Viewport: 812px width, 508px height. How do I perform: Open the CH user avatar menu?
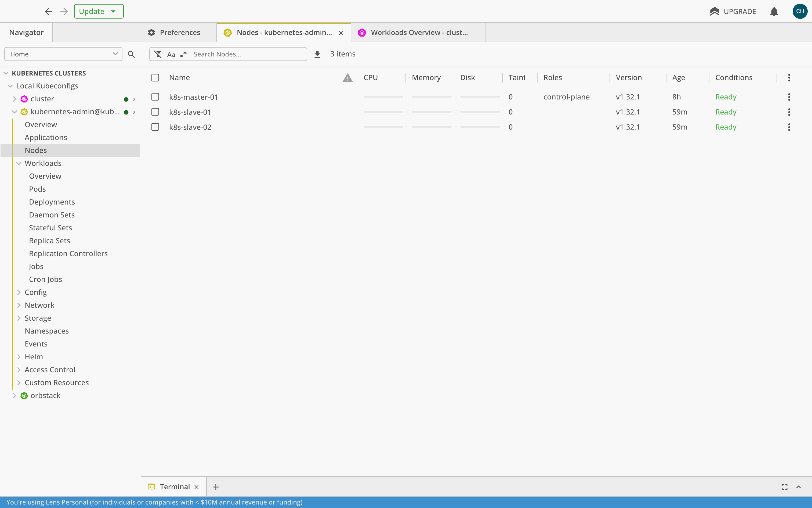(x=800, y=11)
